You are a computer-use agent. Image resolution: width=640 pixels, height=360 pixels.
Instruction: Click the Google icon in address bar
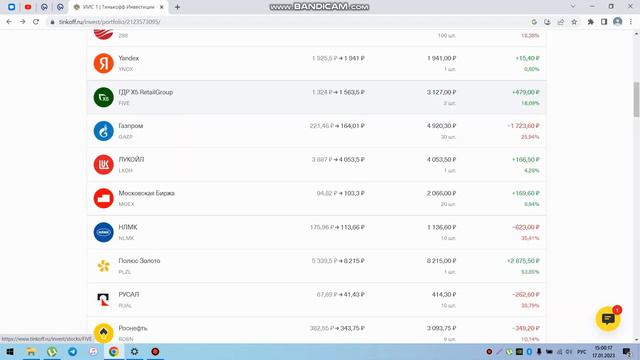[x=534, y=22]
